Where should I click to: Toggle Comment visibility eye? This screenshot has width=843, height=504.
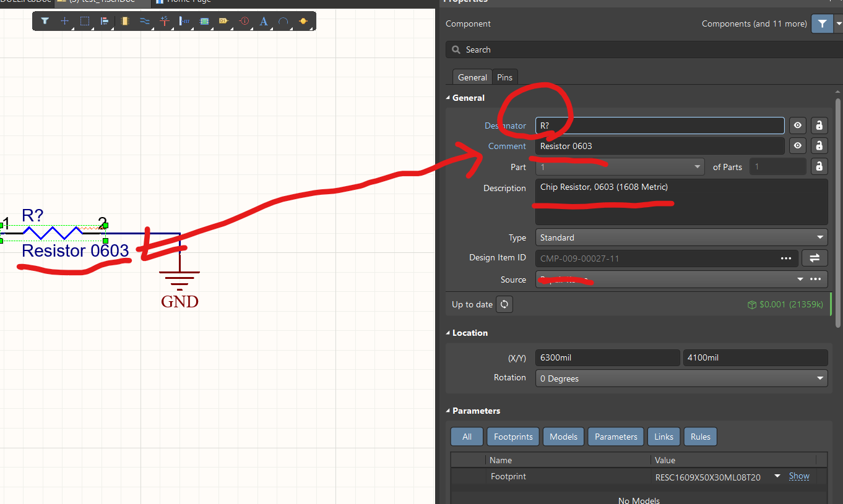(x=798, y=146)
